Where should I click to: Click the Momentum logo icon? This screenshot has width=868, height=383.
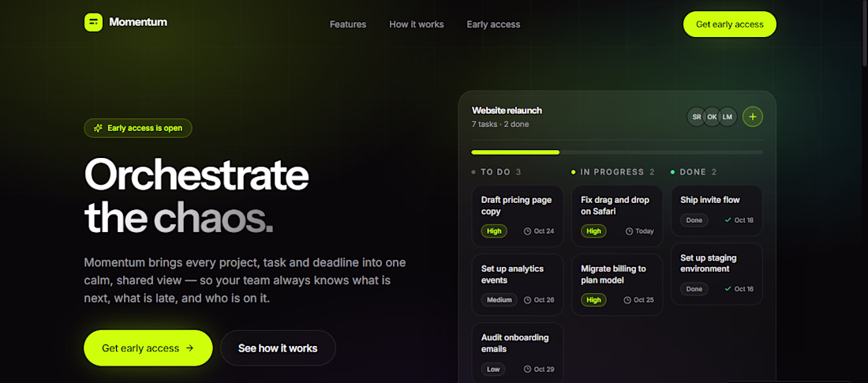(x=94, y=22)
